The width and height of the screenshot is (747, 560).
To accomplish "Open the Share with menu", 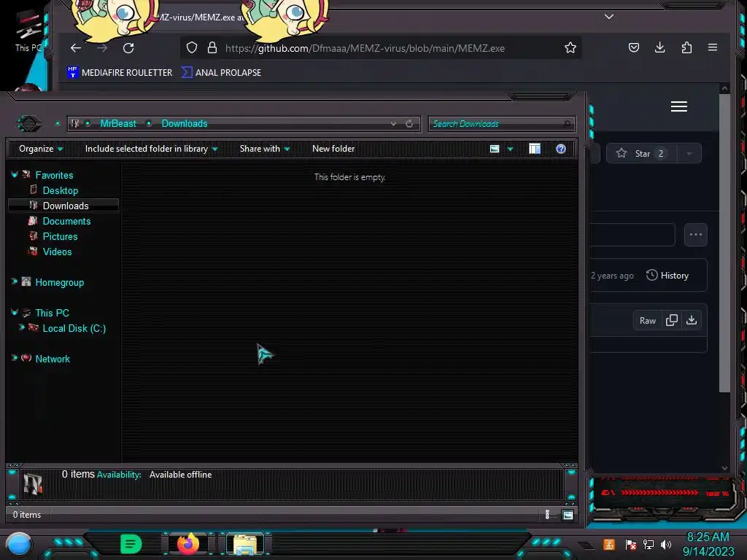I will click(x=265, y=149).
